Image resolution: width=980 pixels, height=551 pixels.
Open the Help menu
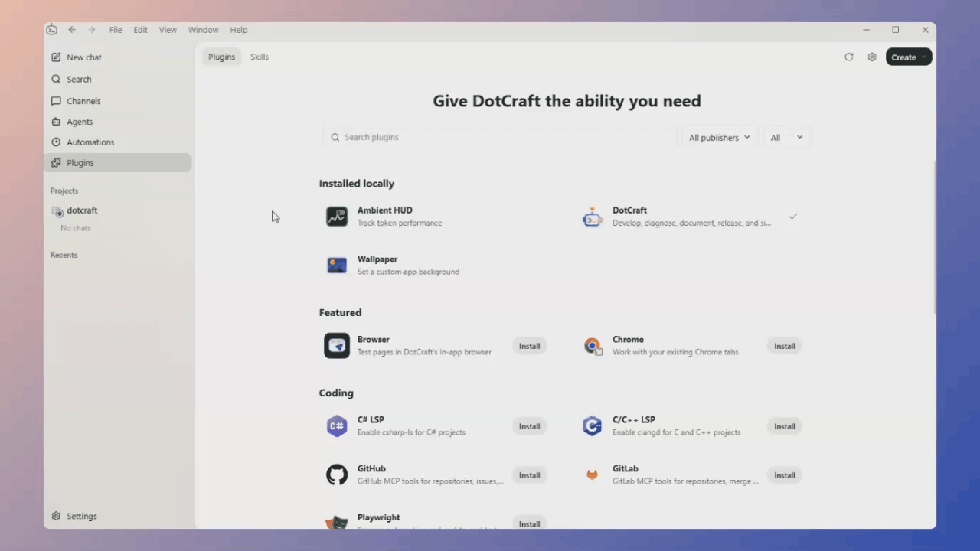[x=239, y=30]
